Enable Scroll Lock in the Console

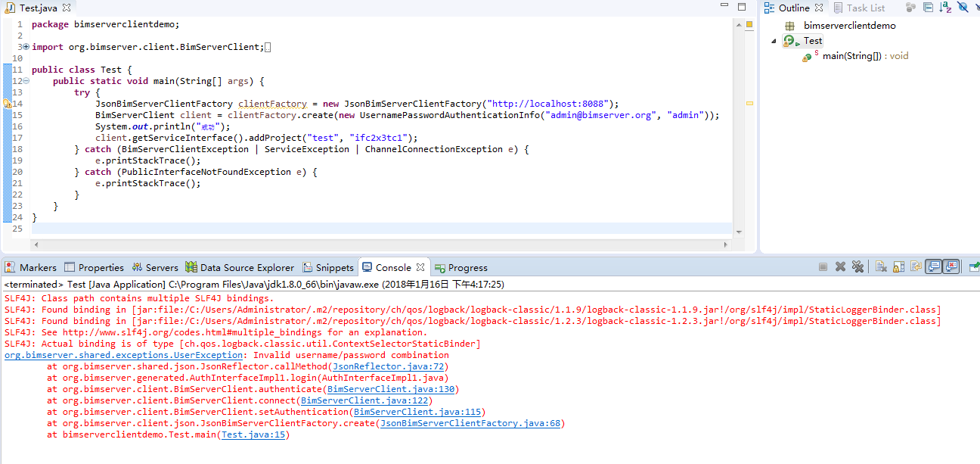[x=898, y=266]
